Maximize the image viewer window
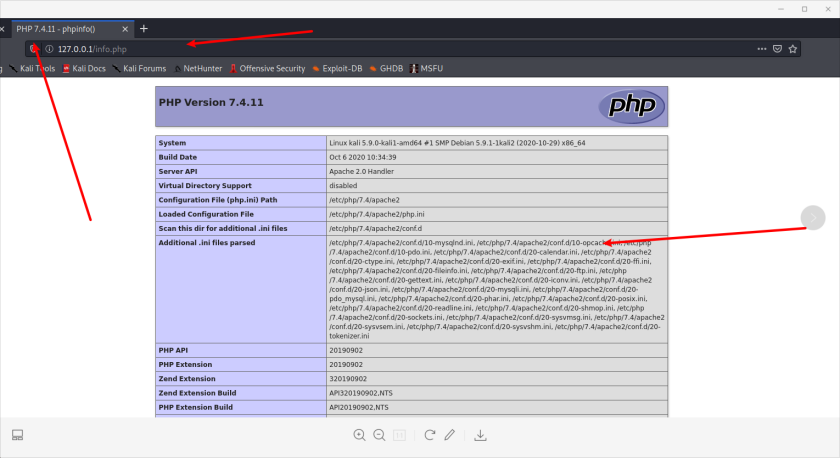 [x=804, y=9]
